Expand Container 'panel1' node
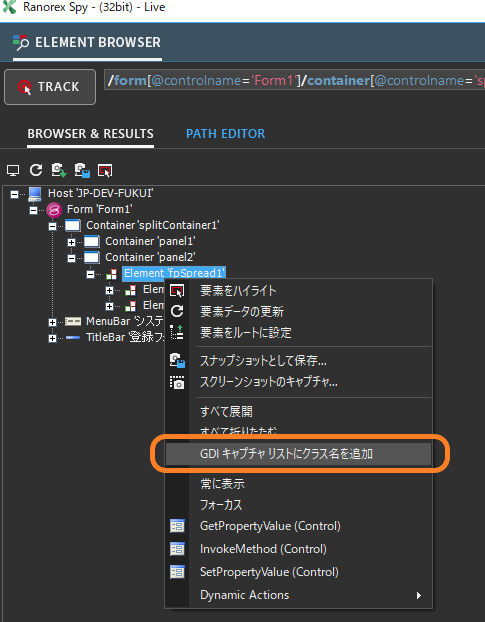Screen dimensions: 485x622 click(71, 242)
